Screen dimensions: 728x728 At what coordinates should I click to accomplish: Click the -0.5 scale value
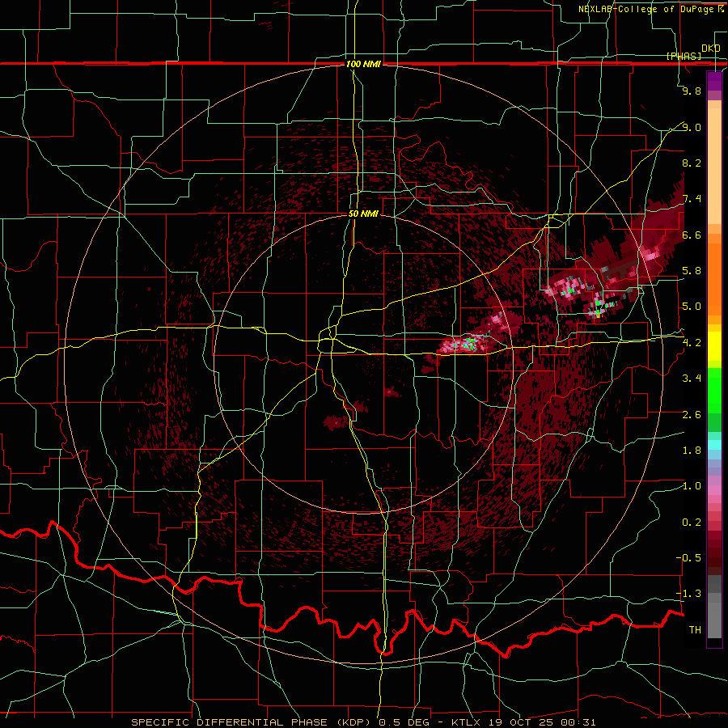pyautogui.click(x=689, y=558)
